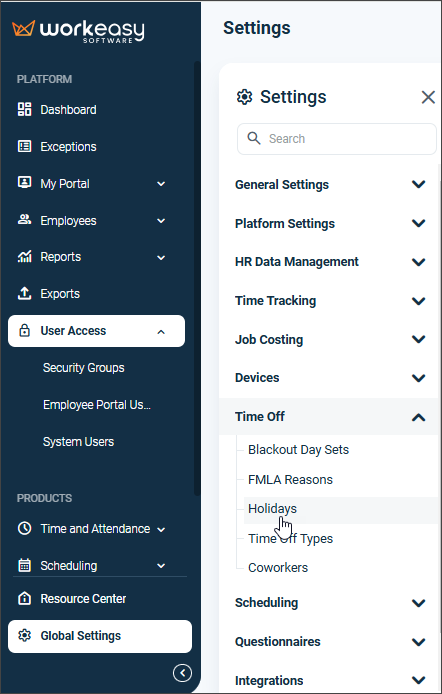
Task: Close the Settings panel with X
Action: pyautogui.click(x=428, y=97)
